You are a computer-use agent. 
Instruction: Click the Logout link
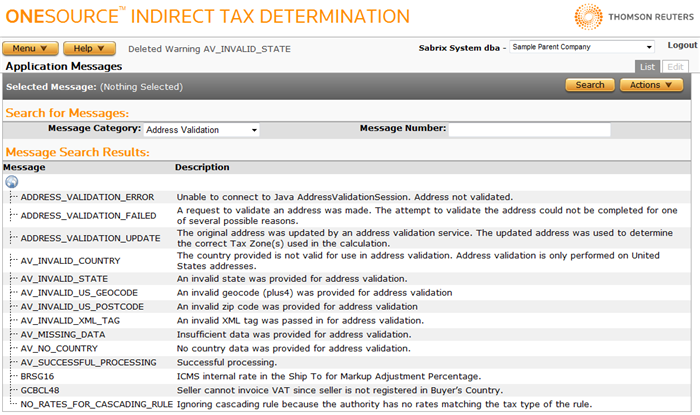[681, 46]
